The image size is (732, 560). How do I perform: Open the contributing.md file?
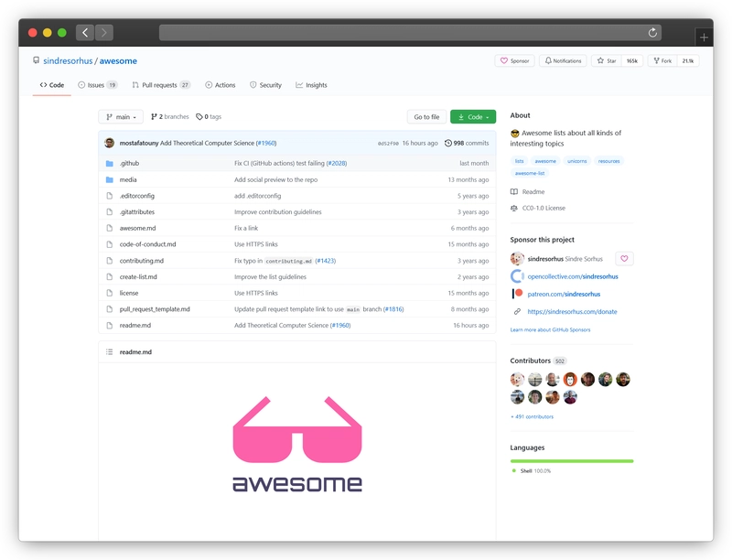tap(142, 261)
